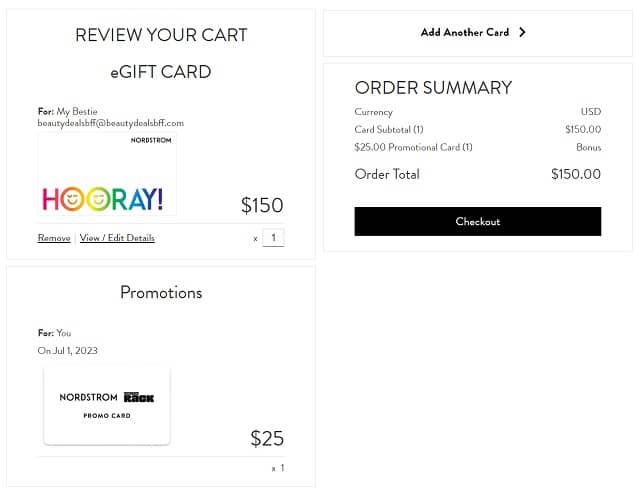Click the chevron beside Add Another Card
Screen dimensions: 642x500
pos(522,32)
